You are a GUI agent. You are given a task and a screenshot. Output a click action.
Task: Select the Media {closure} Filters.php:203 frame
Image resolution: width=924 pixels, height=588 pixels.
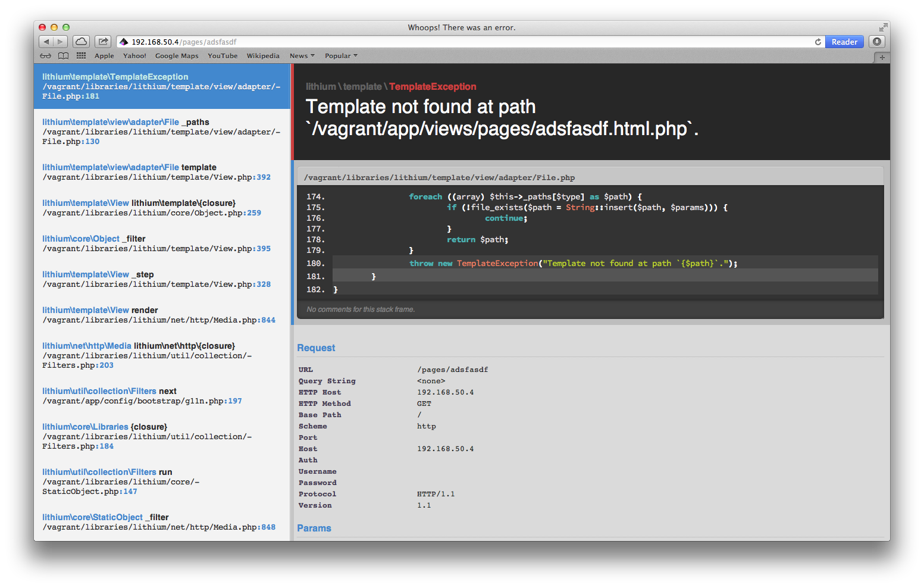click(x=162, y=355)
